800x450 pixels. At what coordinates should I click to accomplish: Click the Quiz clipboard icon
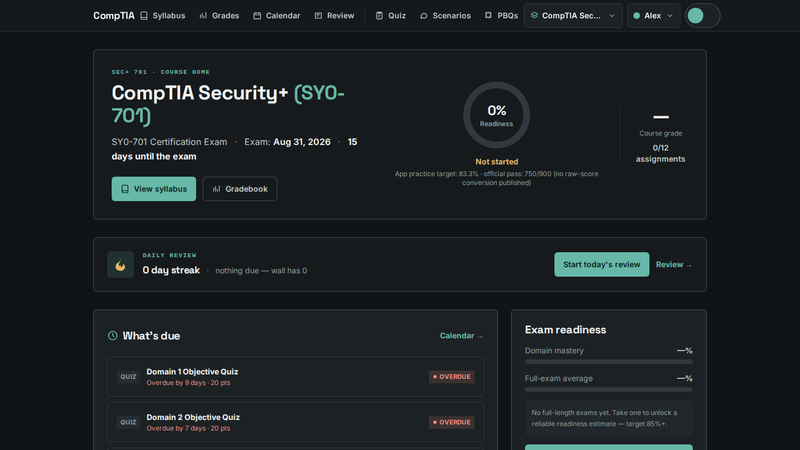tap(379, 16)
